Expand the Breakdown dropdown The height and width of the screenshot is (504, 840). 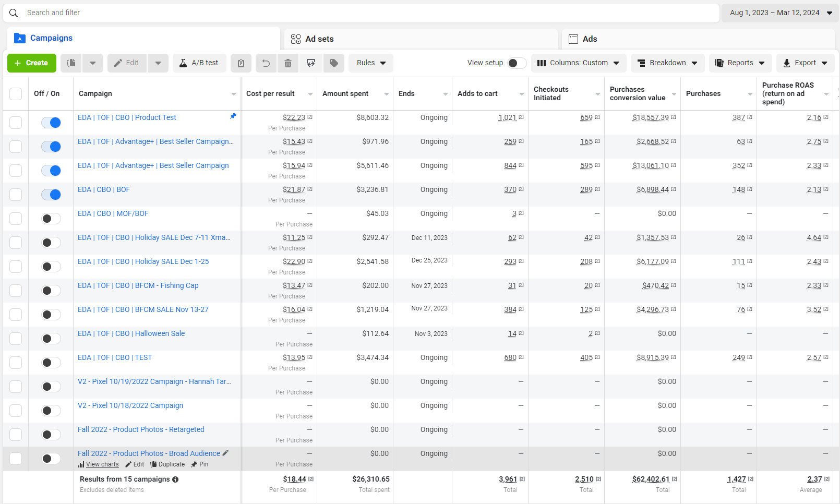point(667,63)
